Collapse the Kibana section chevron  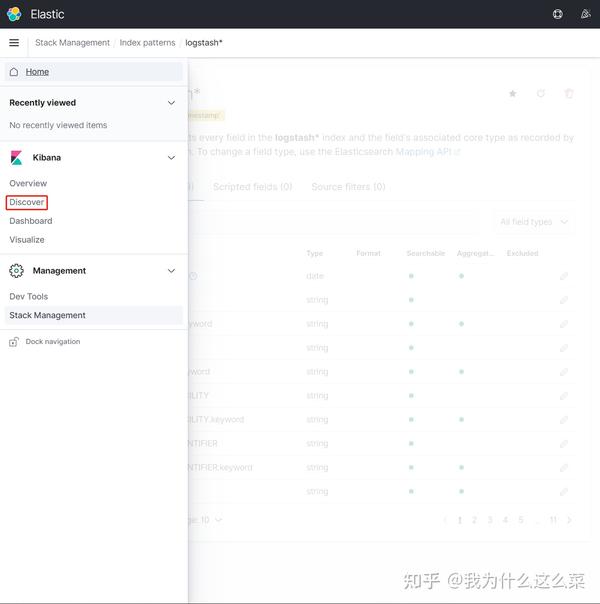coord(171,158)
